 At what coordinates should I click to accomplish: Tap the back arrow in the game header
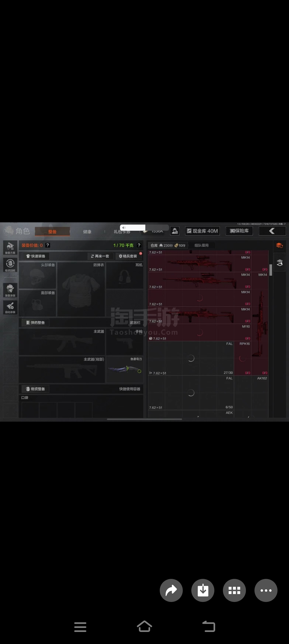(x=272, y=231)
